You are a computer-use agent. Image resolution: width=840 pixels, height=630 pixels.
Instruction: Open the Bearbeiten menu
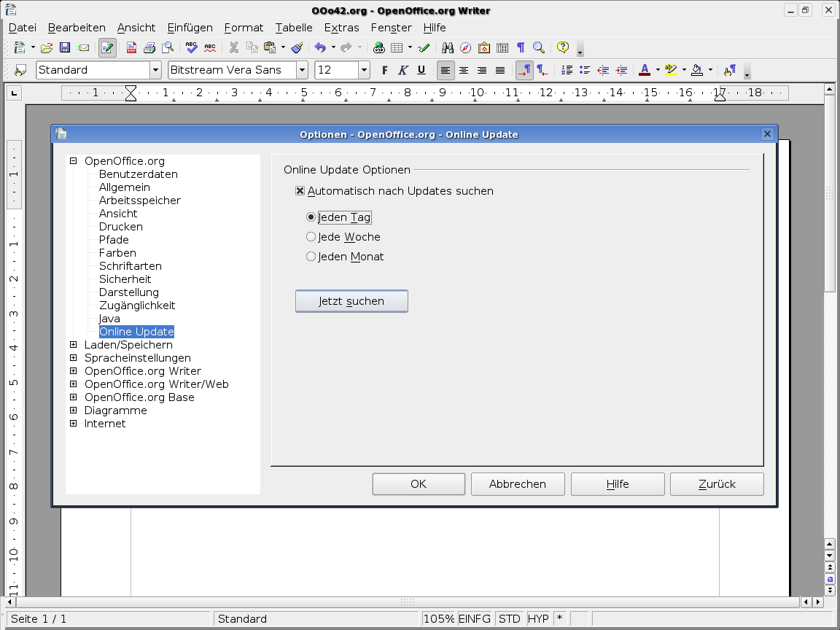pyautogui.click(x=77, y=27)
